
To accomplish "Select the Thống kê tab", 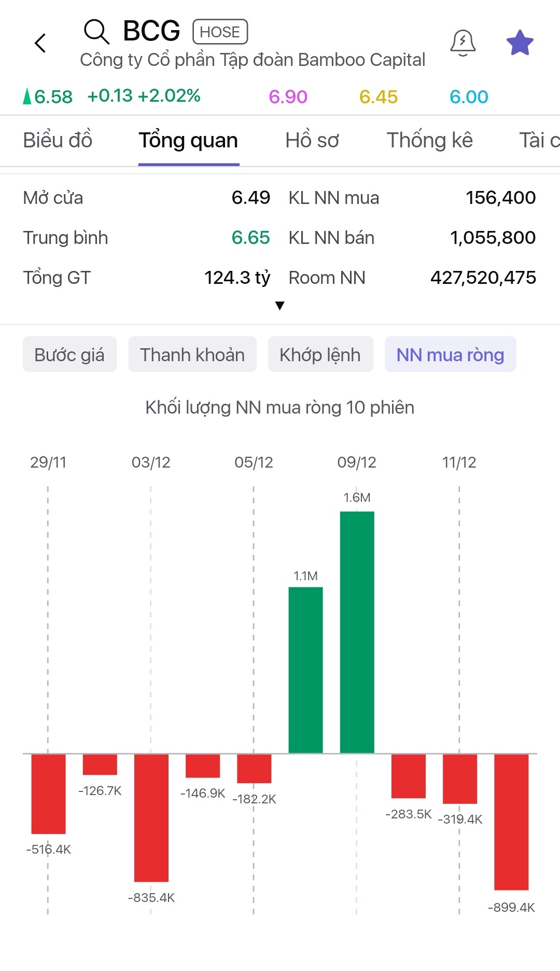I will 429,141.
